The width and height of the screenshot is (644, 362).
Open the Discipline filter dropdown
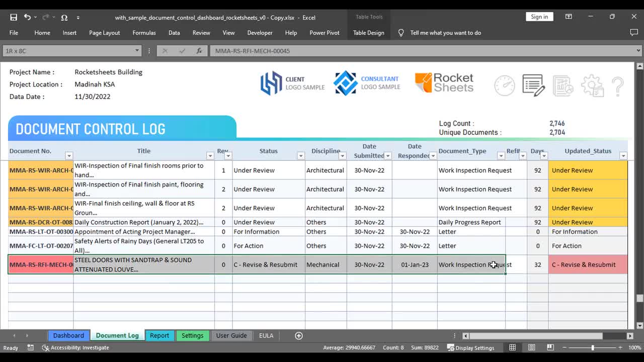point(343,156)
